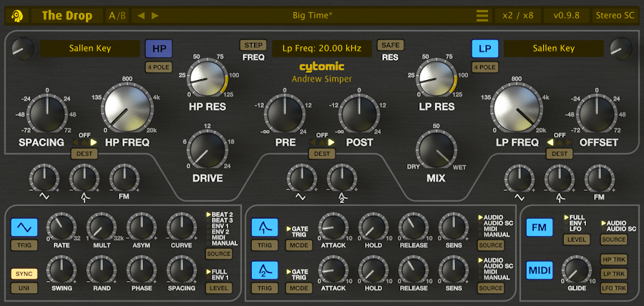This screenshot has height=306, width=644.
Task: Open Stereo SC routing selector
Action: [615, 16]
